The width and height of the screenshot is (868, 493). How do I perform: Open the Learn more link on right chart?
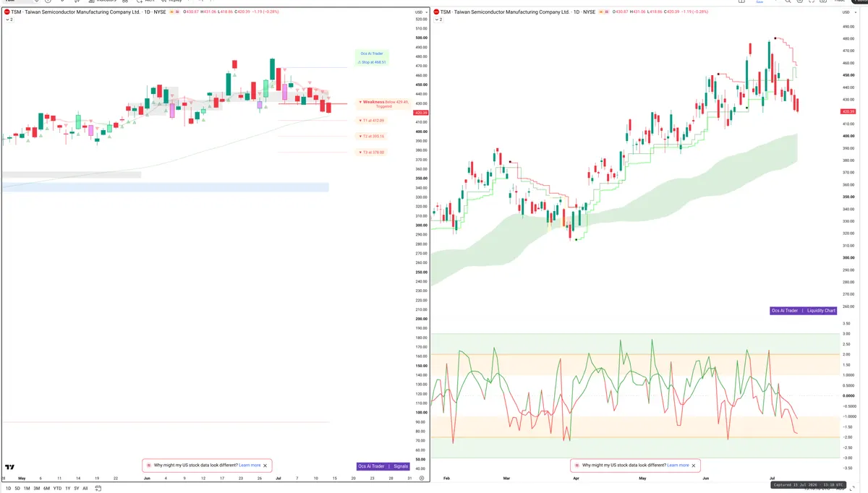click(x=678, y=466)
